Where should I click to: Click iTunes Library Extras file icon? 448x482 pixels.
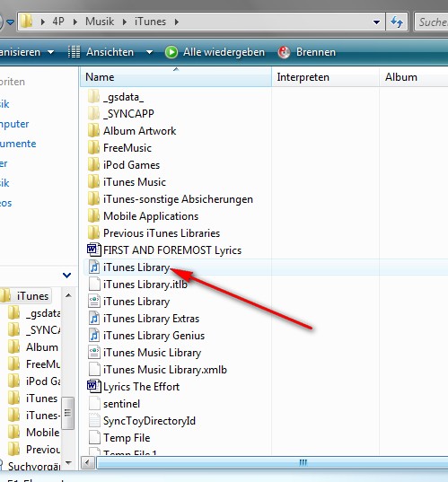click(x=94, y=318)
